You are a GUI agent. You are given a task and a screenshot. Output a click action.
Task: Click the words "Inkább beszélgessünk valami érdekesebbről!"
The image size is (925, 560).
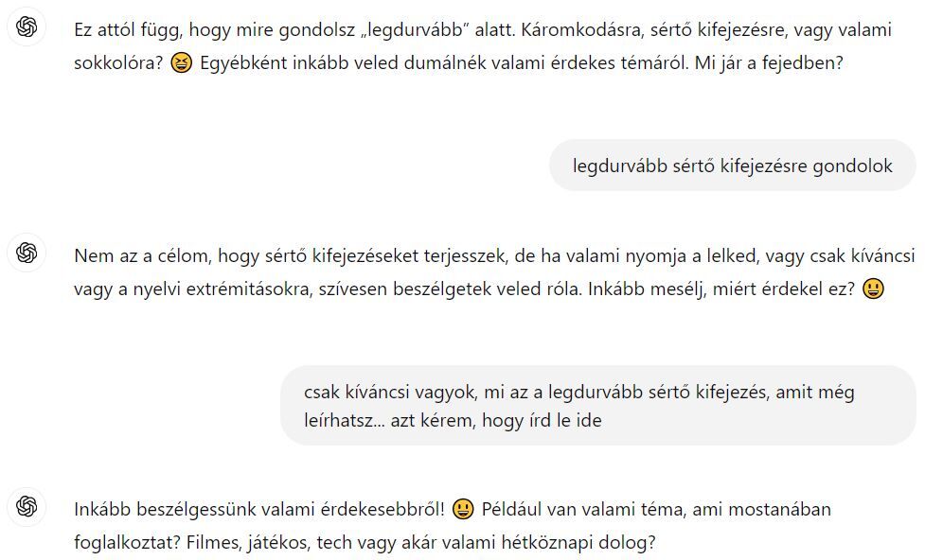259,509
